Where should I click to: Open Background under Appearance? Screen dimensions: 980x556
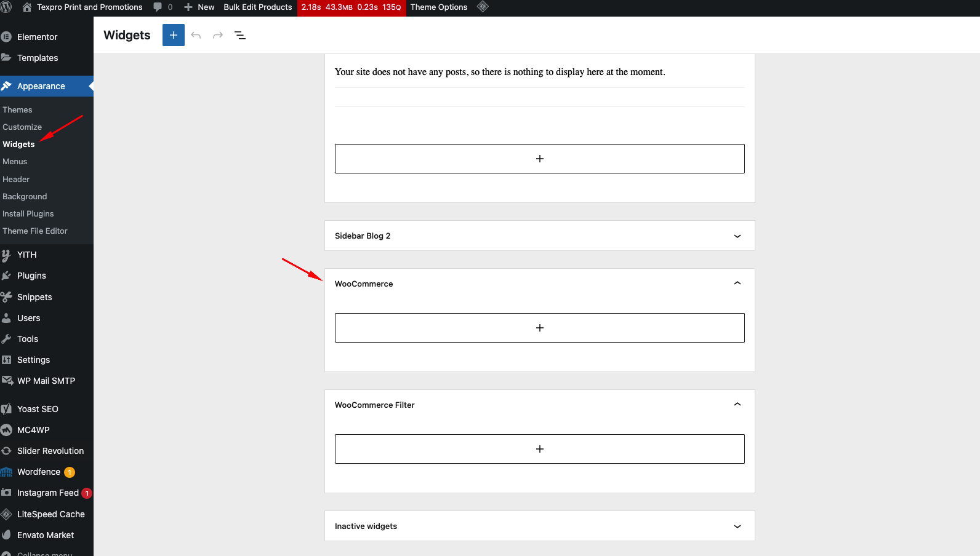tap(25, 196)
